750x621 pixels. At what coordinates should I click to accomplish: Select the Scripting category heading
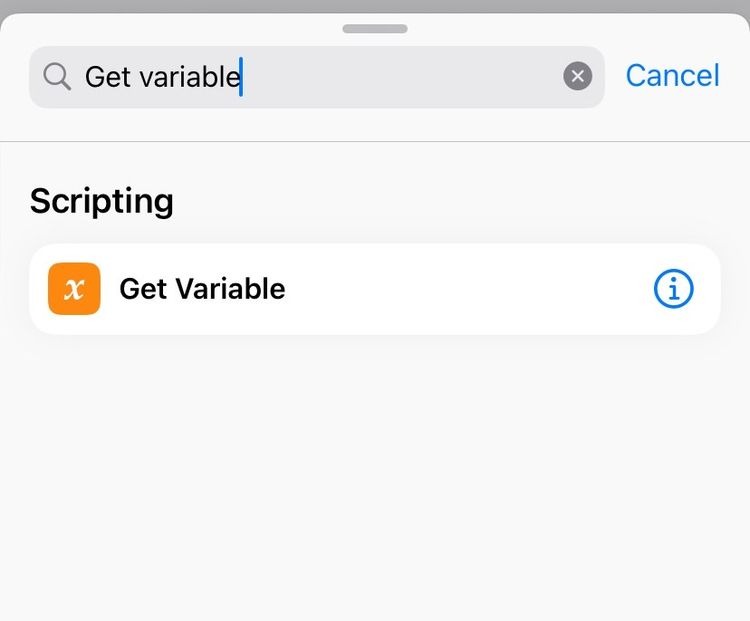point(101,201)
